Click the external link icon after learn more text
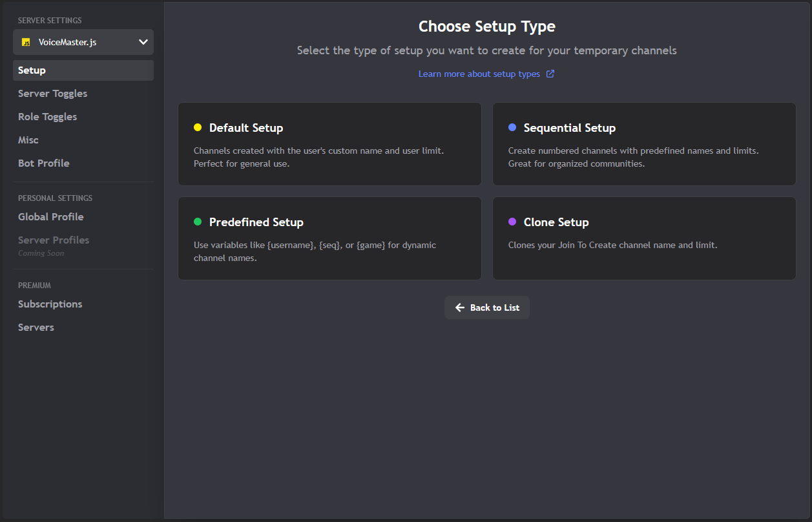Screen dimensions: 812x522 pos(550,74)
